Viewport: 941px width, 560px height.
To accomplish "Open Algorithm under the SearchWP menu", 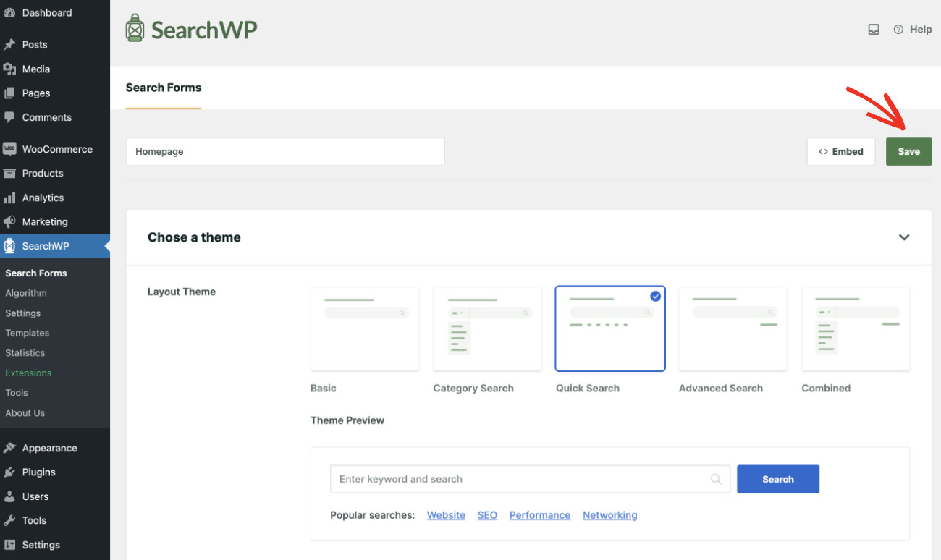I will pyautogui.click(x=25, y=293).
